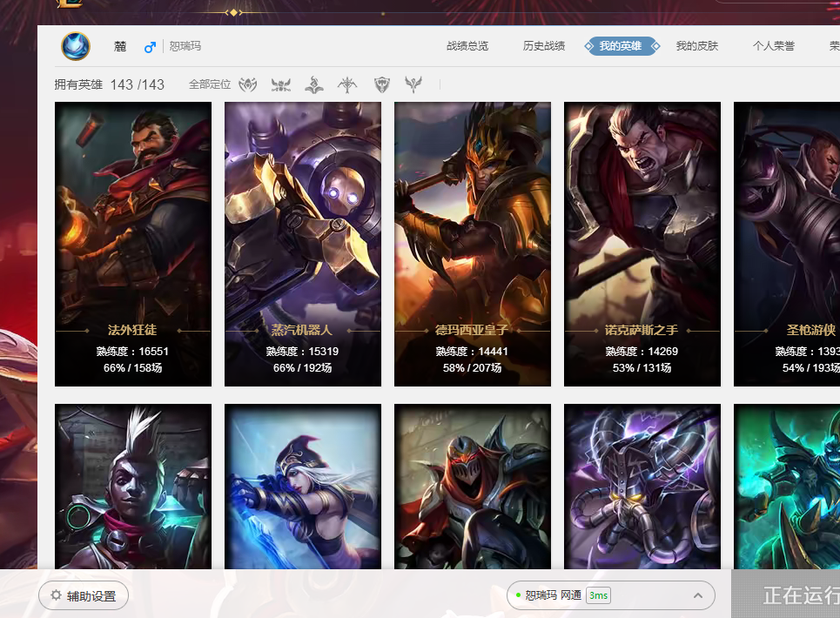The image size is (840, 618).
Task: Go to the 个人荣誉 tab
Action: click(x=774, y=46)
